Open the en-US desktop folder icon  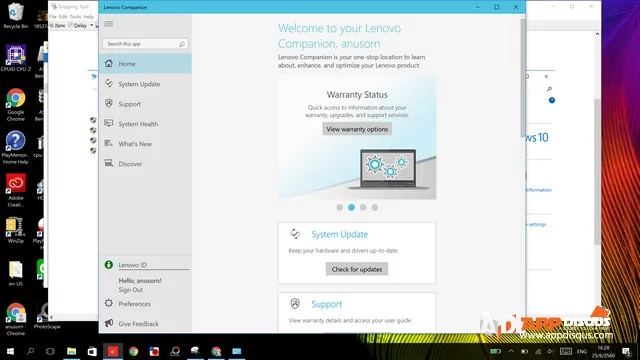point(16,273)
